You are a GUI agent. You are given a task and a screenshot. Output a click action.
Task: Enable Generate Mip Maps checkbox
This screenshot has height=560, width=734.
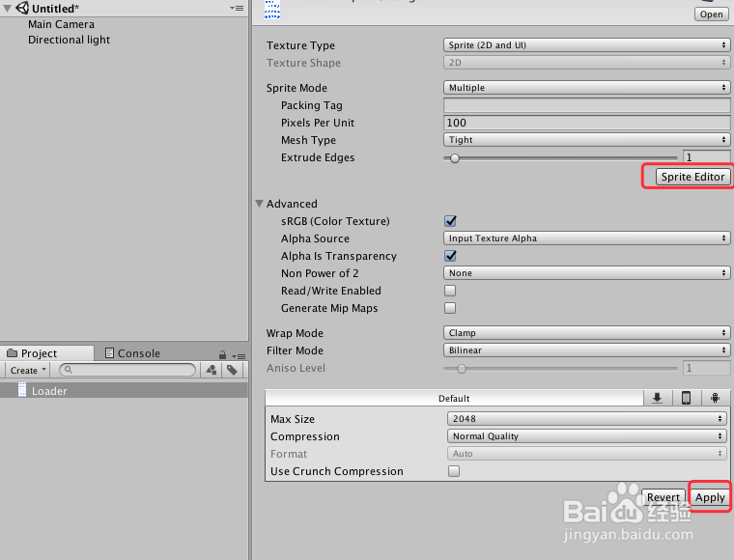[x=450, y=308]
